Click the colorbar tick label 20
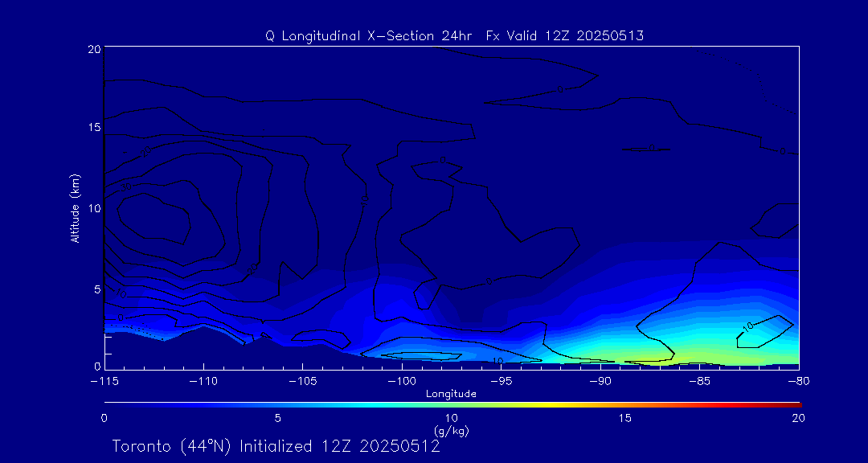This screenshot has height=463, width=868. click(x=797, y=418)
